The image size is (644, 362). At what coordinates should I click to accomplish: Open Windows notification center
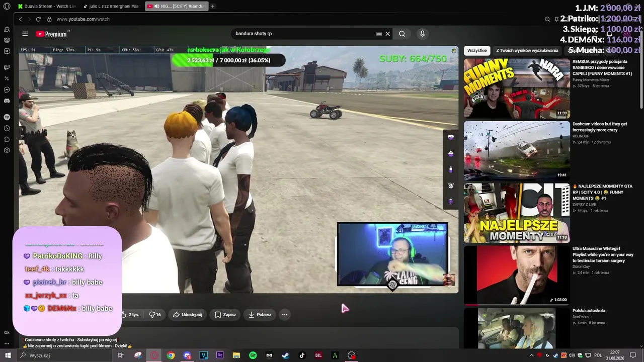pos(633,355)
